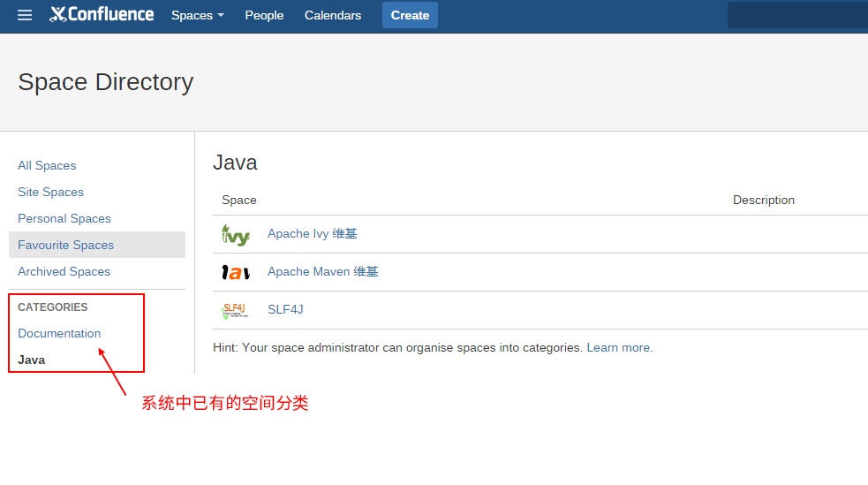Select Favourite Spaces filter
The image size is (868, 485).
(97, 245)
